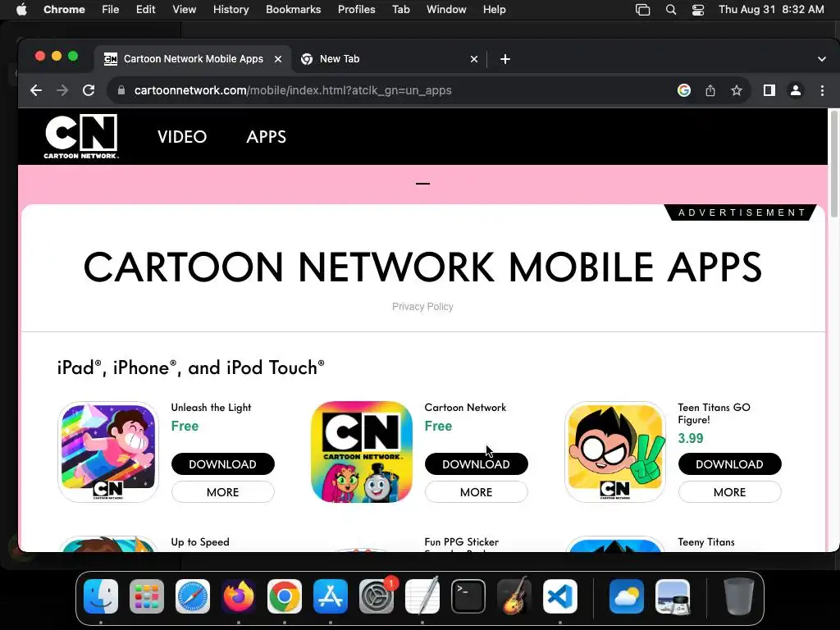Select the Cartoon Network Mobile Apps tab

coord(193,59)
